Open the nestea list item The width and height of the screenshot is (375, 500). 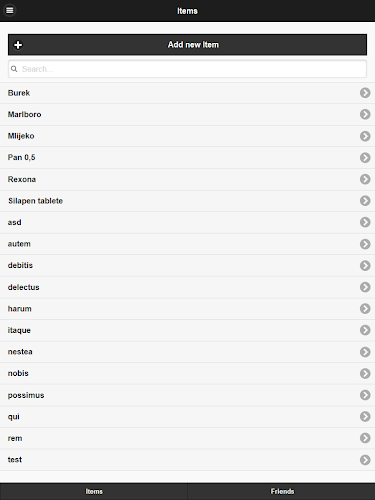pyautogui.click(x=187, y=352)
